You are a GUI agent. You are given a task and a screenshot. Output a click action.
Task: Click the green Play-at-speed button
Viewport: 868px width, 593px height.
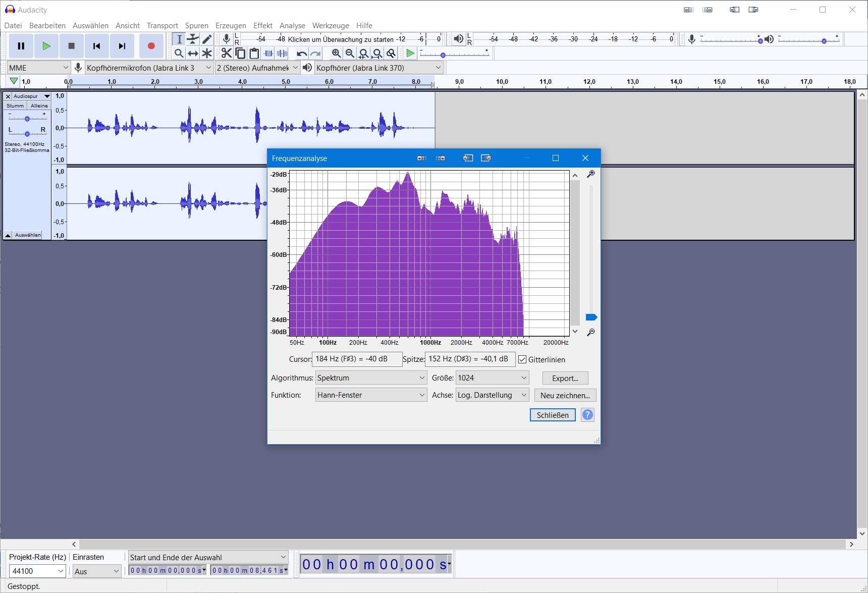410,53
